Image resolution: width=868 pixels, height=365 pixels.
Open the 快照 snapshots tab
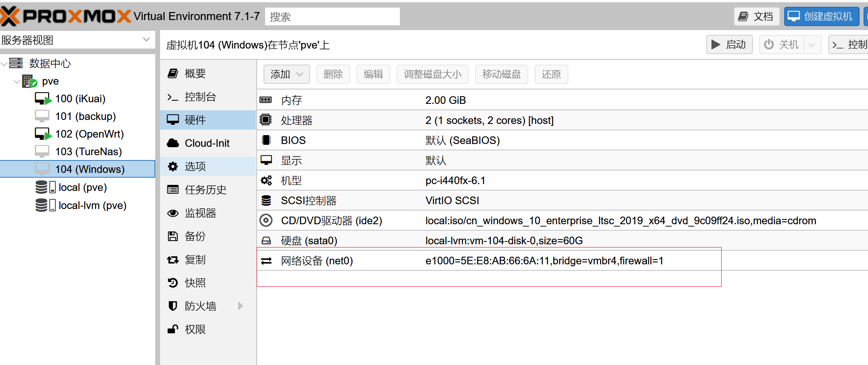click(x=208, y=283)
